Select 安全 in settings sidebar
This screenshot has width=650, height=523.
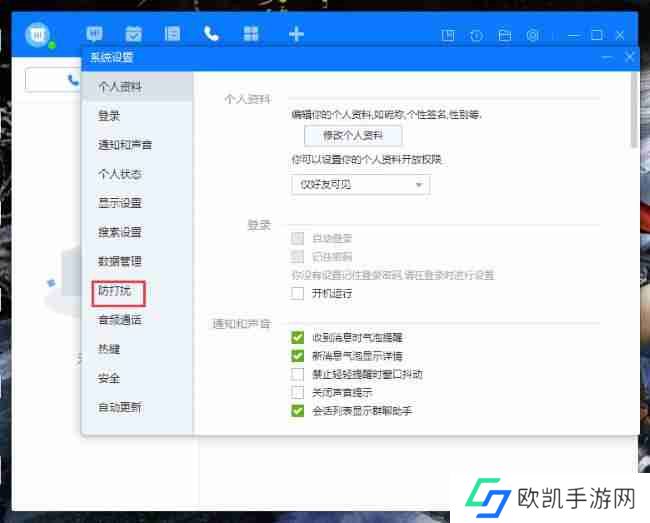(x=137, y=378)
